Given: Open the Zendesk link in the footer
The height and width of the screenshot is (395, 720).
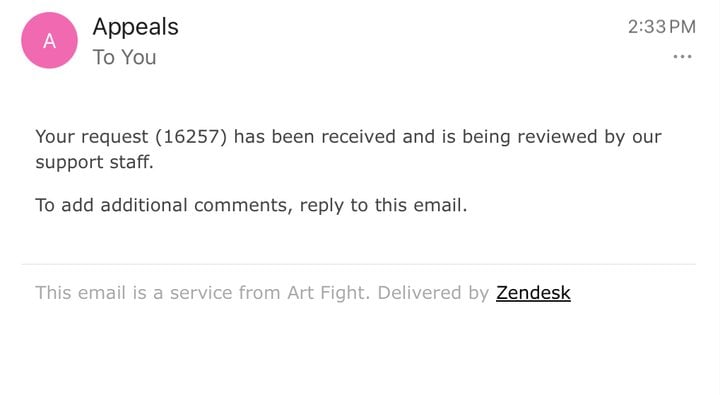Looking at the screenshot, I should (x=533, y=293).
